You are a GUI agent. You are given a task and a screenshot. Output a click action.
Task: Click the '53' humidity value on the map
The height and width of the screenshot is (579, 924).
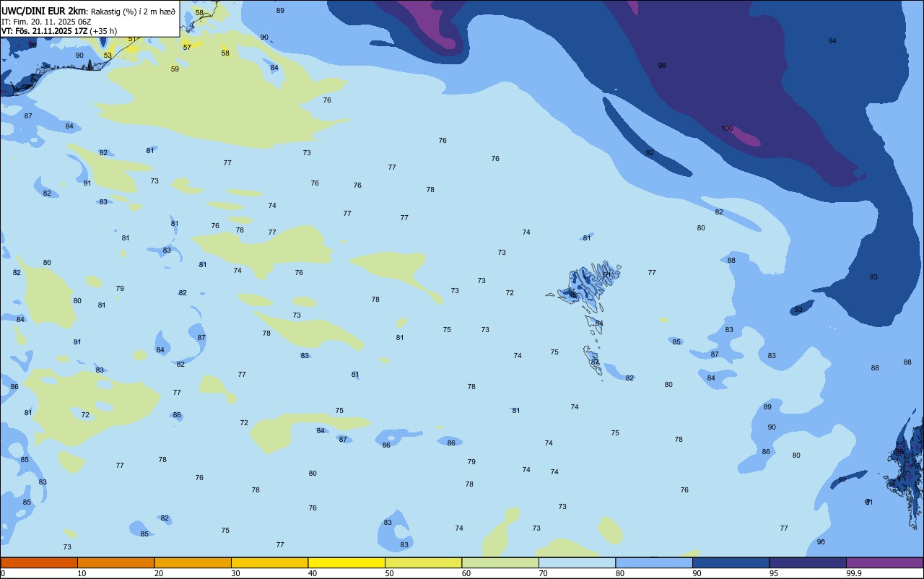tap(108, 55)
